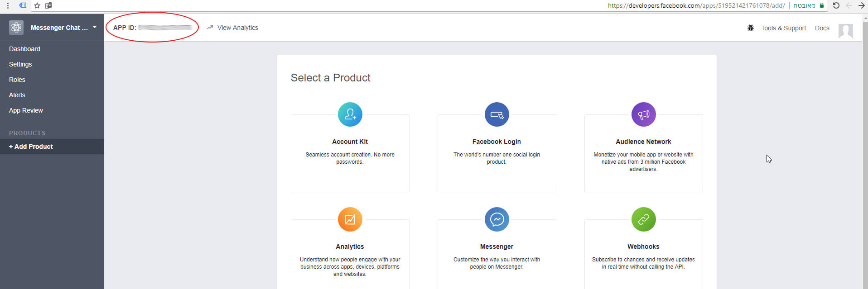Screen dimensions: 868x289
Task: Select + Add Product in the sidebar
Action: pos(52,147)
